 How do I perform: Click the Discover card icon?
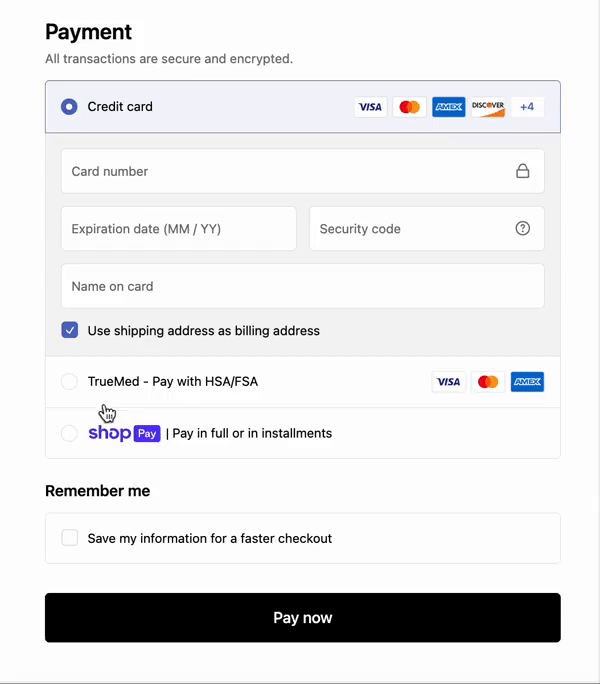pos(488,107)
